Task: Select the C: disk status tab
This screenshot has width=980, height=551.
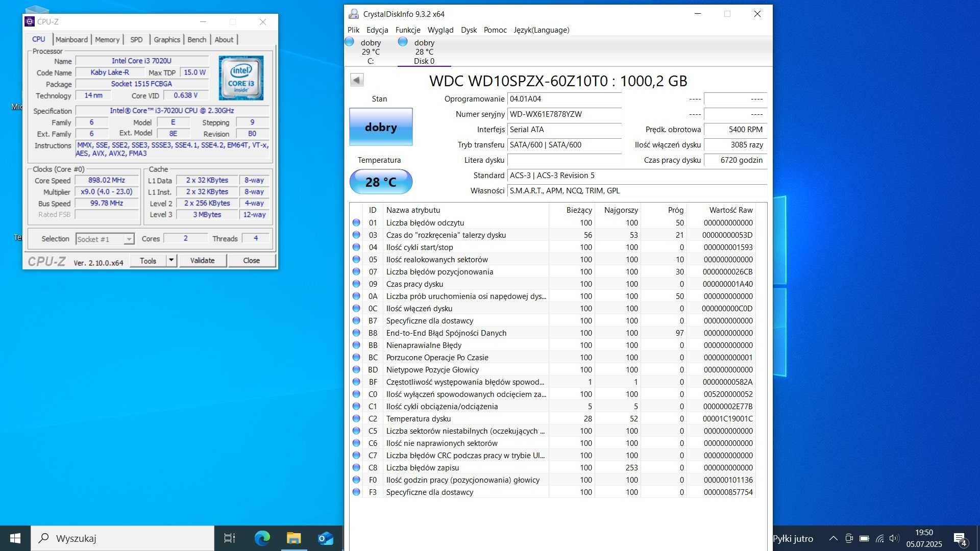Action: click(x=371, y=52)
